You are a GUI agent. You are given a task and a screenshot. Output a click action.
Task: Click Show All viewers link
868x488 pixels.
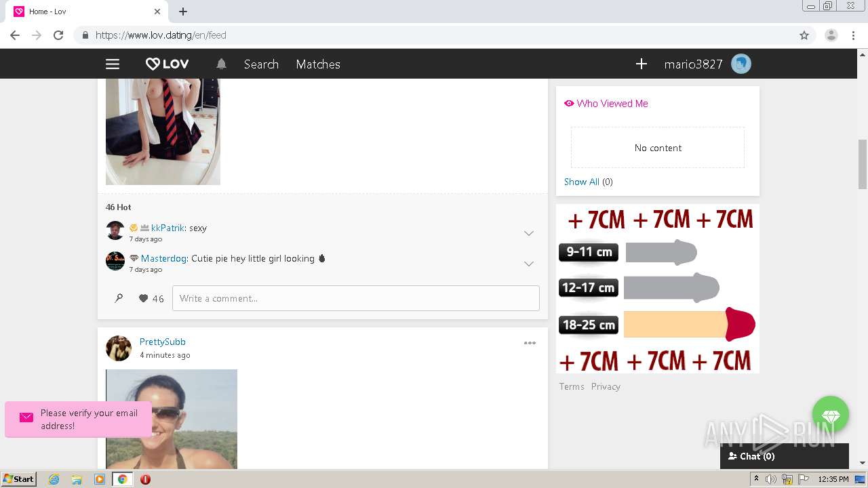click(x=582, y=182)
